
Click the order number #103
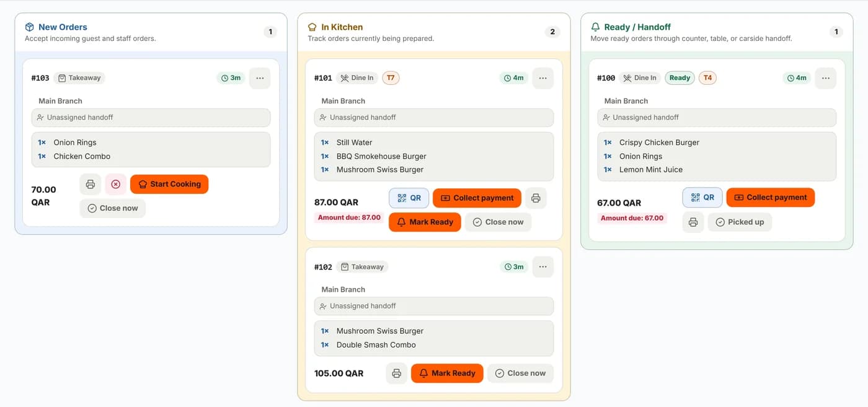click(x=40, y=78)
